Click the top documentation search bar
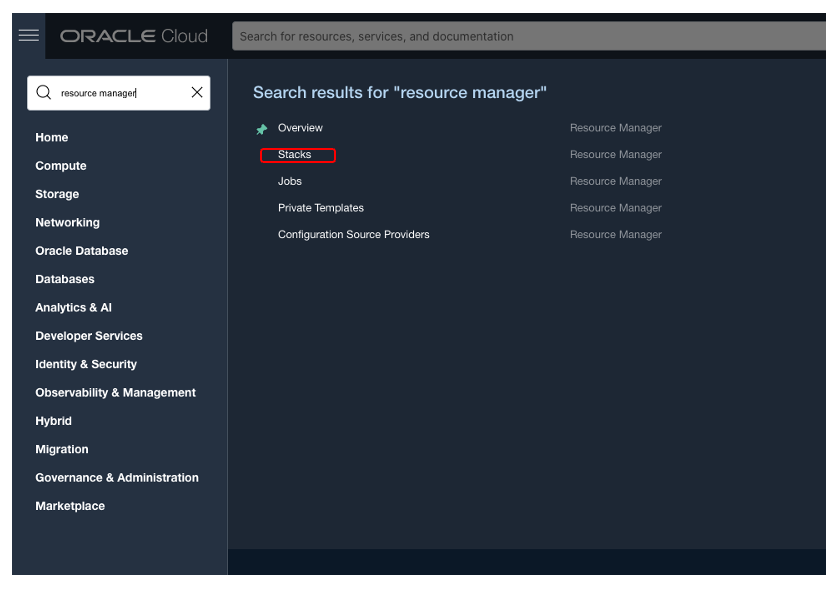The image size is (839, 589). click(x=530, y=36)
